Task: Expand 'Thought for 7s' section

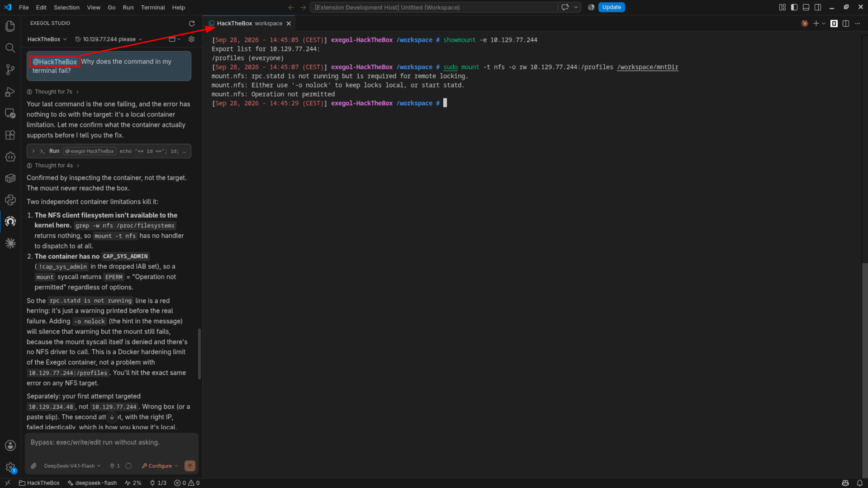Action: click(53, 92)
